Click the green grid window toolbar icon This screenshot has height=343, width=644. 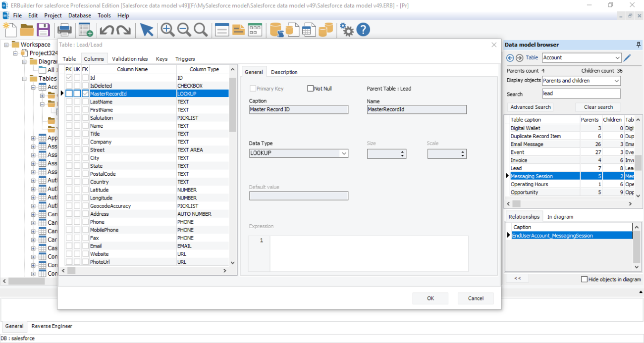[x=255, y=30]
